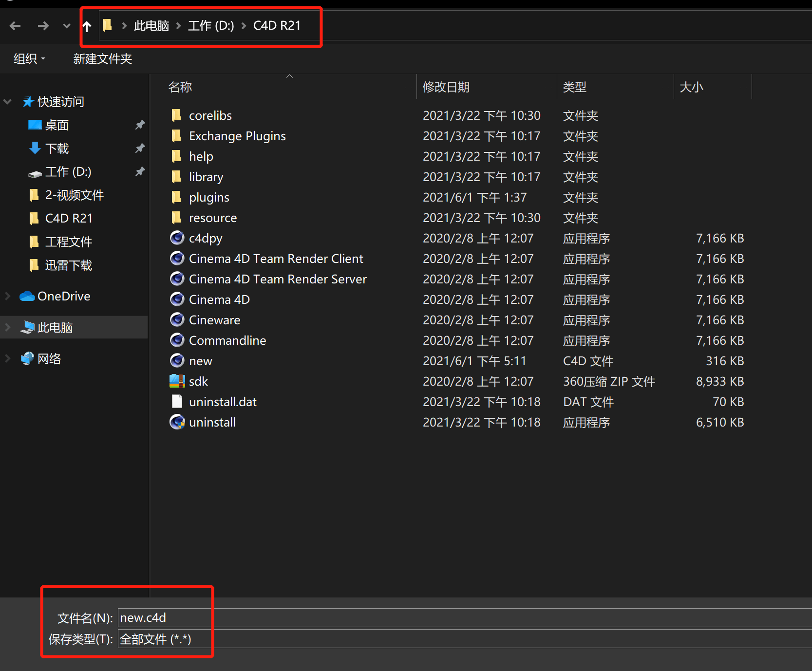Sort by the 名称 column header
The width and height of the screenshot is (812, 671).
point(180,87)
